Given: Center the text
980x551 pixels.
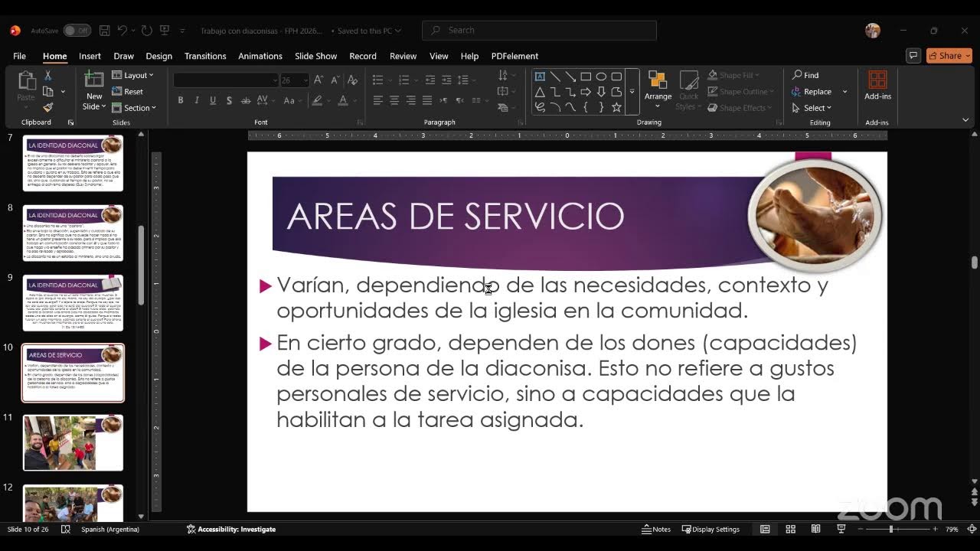Looking at the screenshot, I should tap(394, 100).
